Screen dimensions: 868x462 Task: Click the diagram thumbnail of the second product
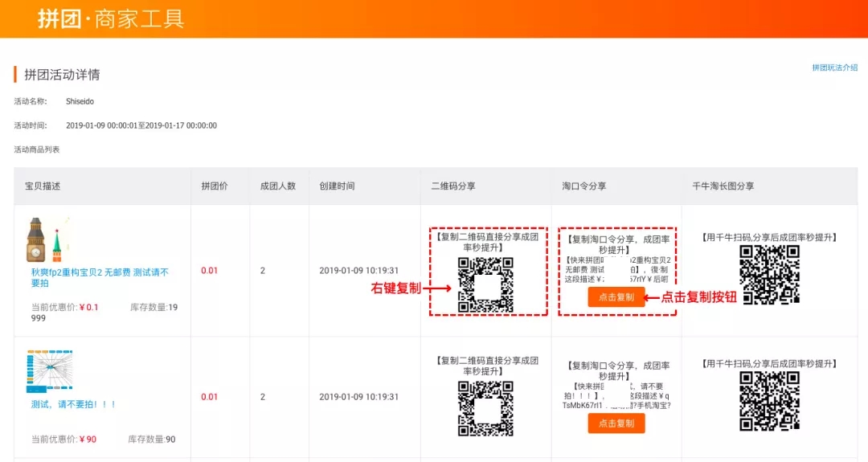coord(49,371)
